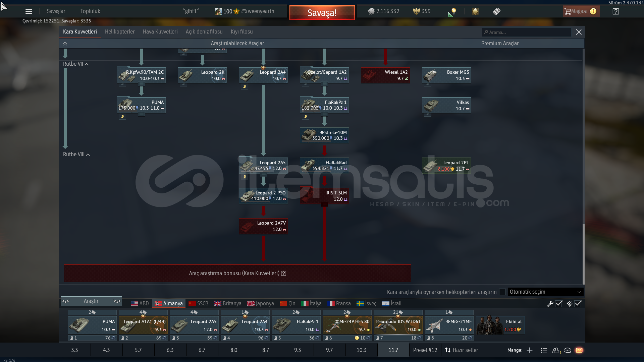This screenshot has height=362, width=644.
Task: Switch to the Helikopterler tab
Action: [x=120, y=32]
